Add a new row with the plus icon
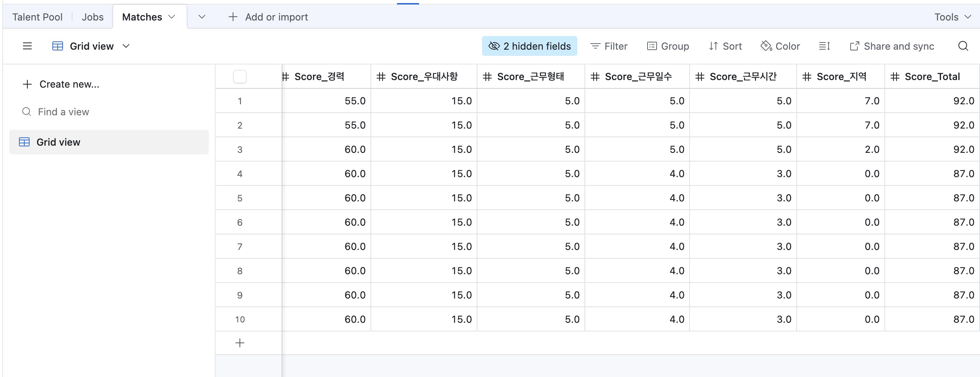The image size is (980, 377). (239, 343)
